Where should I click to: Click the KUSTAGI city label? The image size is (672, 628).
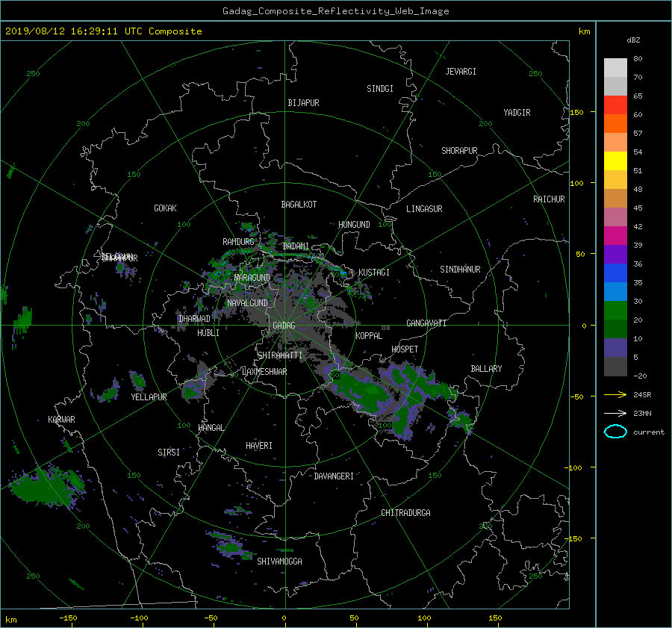tap(374, 273)
